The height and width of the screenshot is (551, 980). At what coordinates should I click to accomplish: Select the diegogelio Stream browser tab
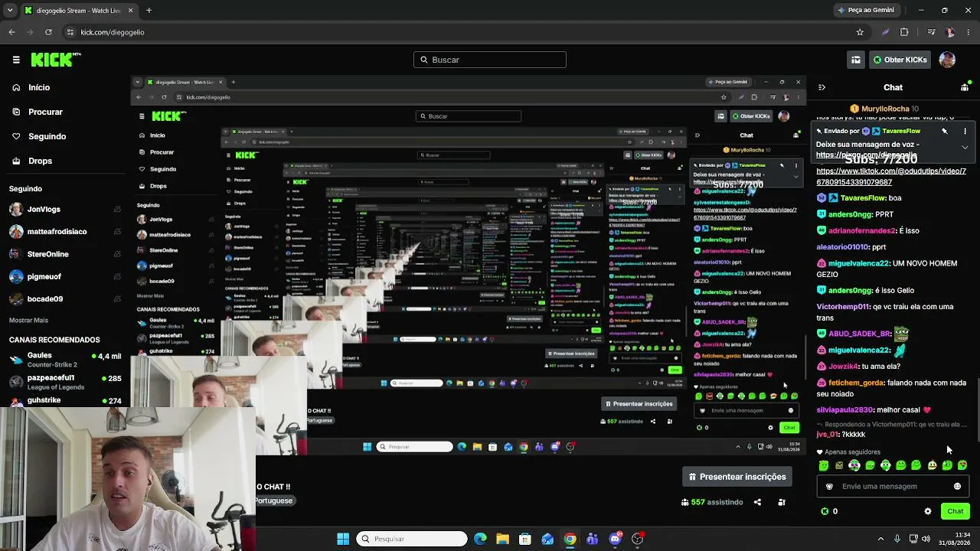coord(79,11)
